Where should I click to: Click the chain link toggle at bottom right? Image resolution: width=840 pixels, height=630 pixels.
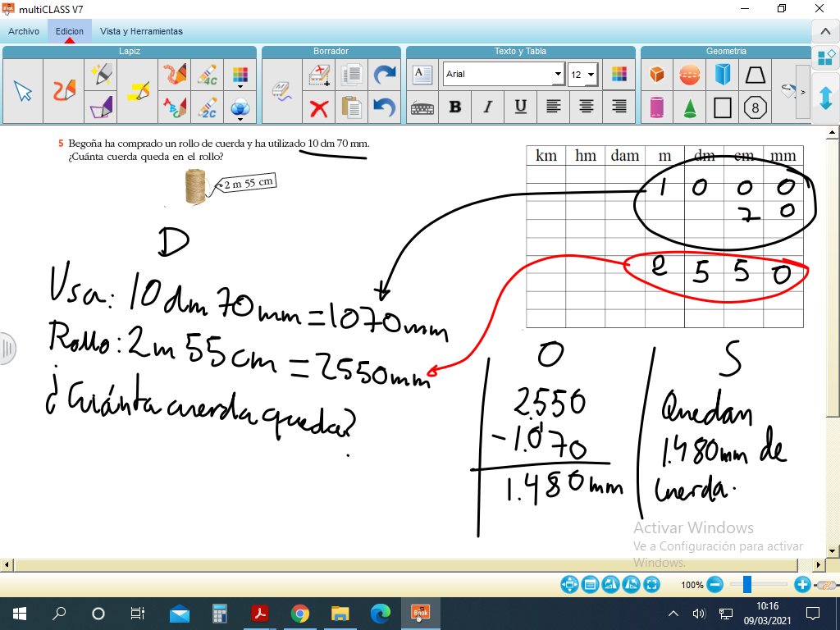(825, 584)
